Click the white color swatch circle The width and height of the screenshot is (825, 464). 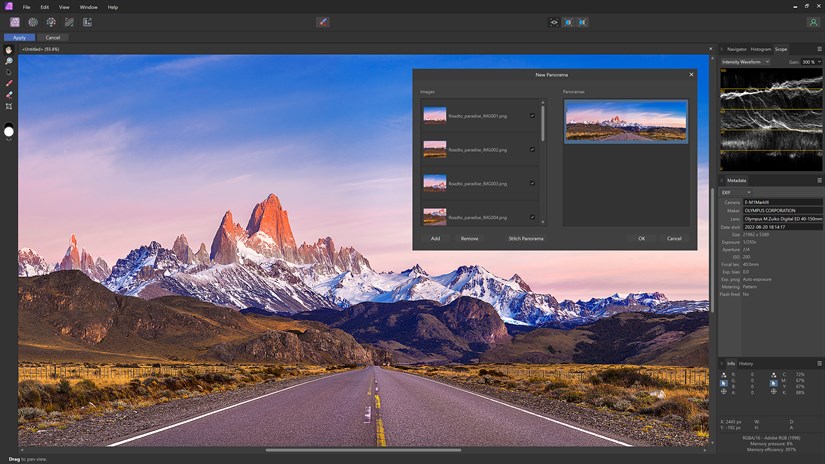coord(9,131)
